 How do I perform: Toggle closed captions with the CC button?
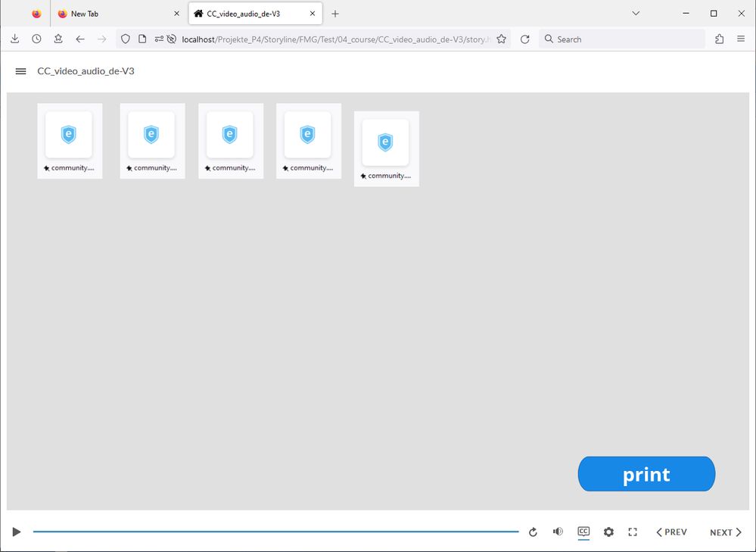[583, 532]
